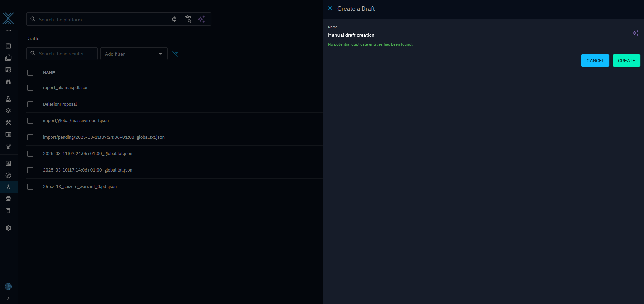Viewport: 644px width, 304px height.
Task: Toggle the select-all checkbox beside NAME header
Action: click(30, 73)
